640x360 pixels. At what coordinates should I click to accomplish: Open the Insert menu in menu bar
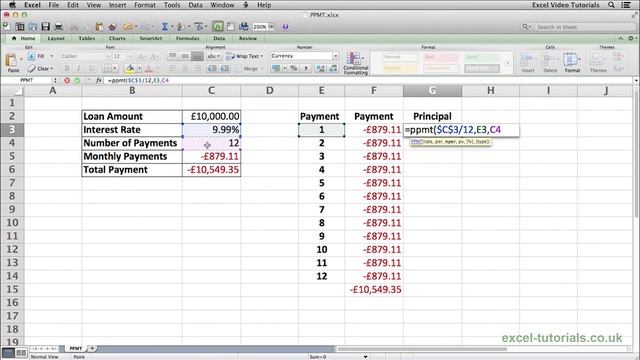117,5
